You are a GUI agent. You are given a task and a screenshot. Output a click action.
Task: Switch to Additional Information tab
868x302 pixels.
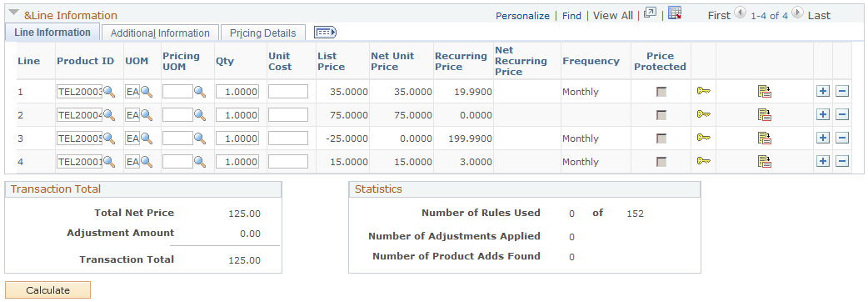coord(160,33)
